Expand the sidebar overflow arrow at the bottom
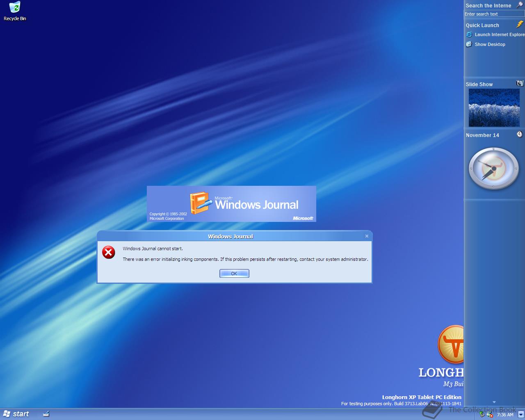The width and height of the screenshot is (525, 420). (x=494, y=402)
